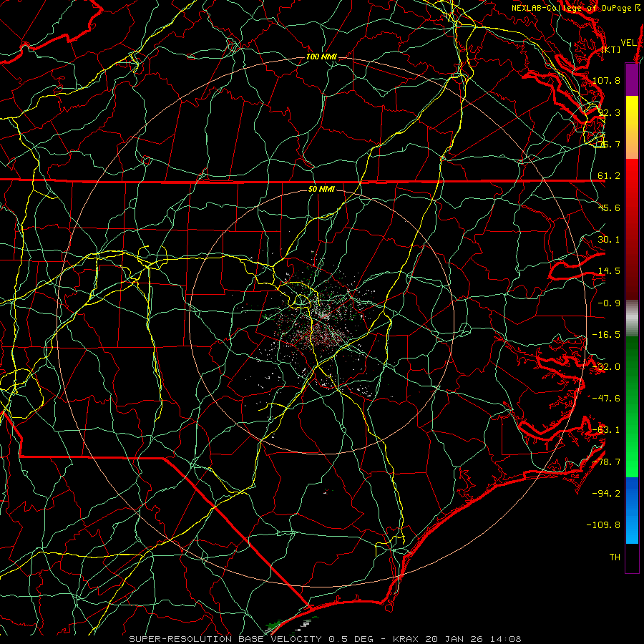Screen dimensions: 644x644
Task: Select the 45.6 velocity scale value
Action: point(609,208)
